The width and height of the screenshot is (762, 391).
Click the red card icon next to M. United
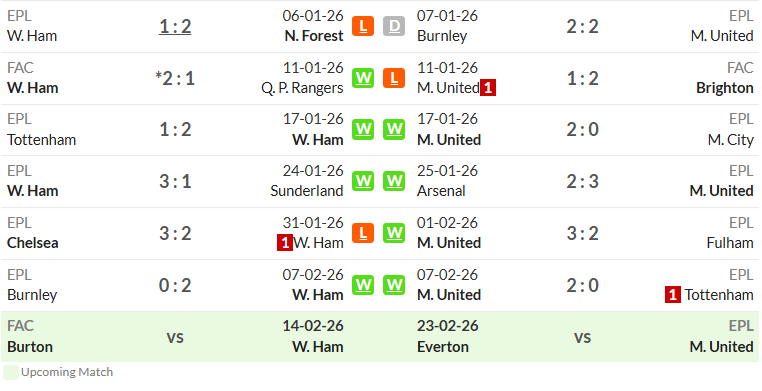[488, 88]
